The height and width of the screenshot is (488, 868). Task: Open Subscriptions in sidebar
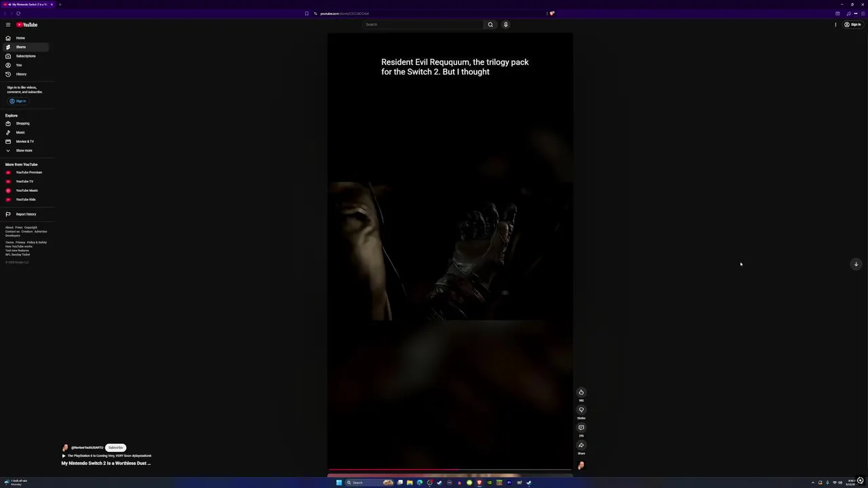(26, 56)
